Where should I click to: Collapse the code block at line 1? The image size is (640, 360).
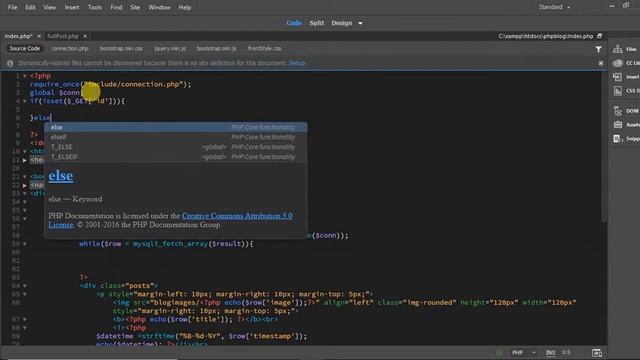[24, 76]
